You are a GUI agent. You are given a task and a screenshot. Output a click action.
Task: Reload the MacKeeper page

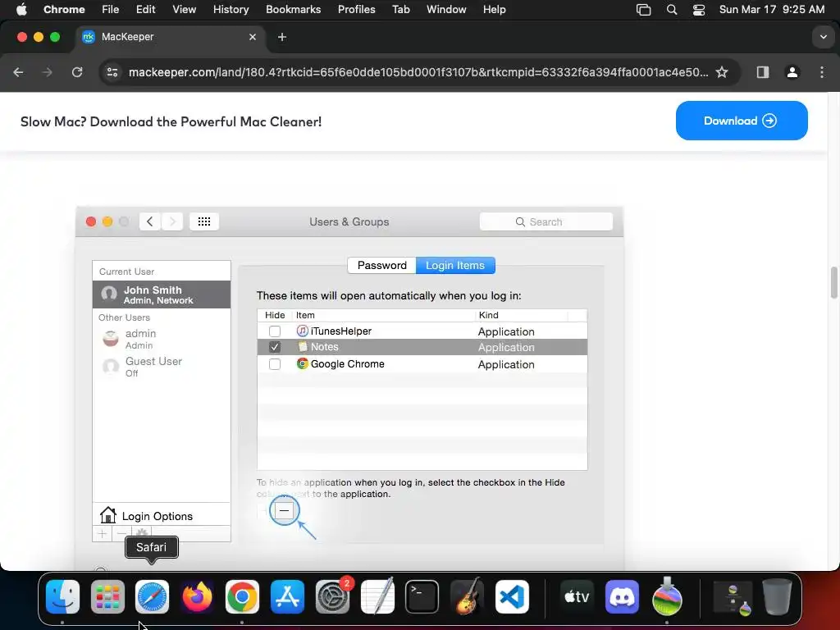tap(77, 72)
